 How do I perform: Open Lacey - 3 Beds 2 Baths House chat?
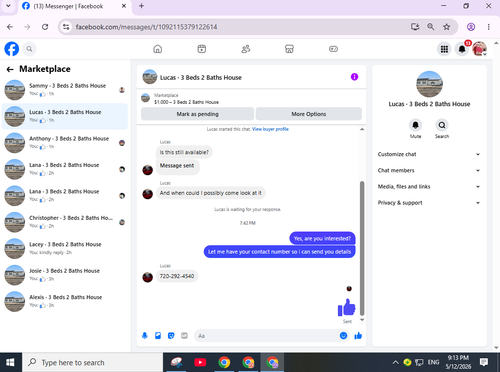pyautogui.click(x=65, y=248)
